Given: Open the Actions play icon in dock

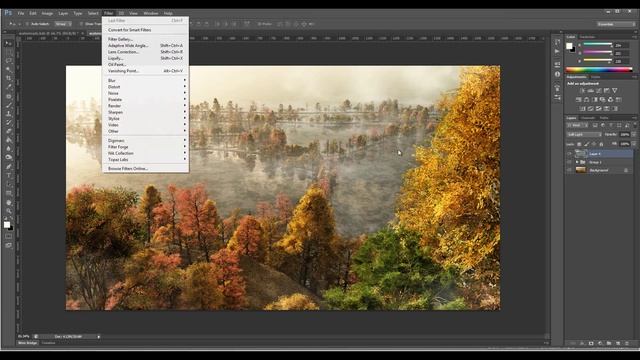Looking at the screenshot, I should pyautogui.click(x=558, y=51).
